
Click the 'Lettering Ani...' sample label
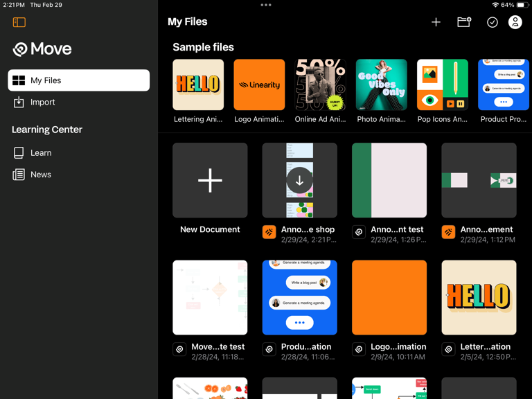198,119
